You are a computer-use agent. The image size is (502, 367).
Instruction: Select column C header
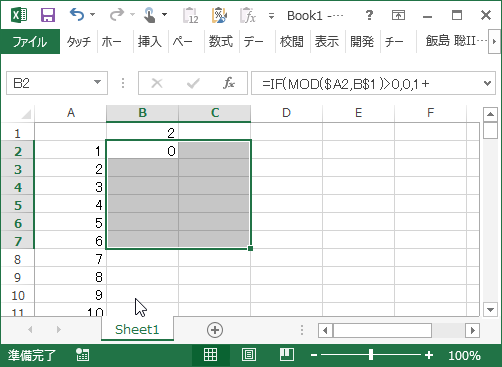coord(215,113)
